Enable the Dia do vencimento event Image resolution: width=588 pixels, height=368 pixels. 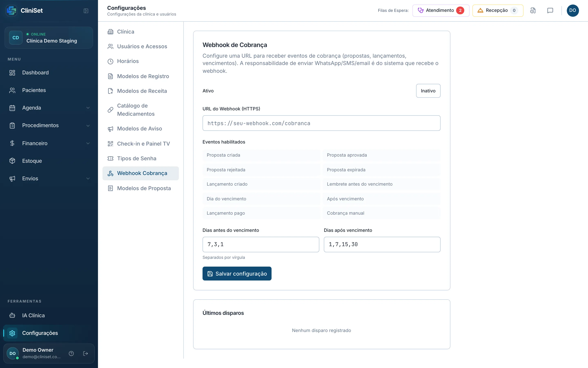pos(261,199)
